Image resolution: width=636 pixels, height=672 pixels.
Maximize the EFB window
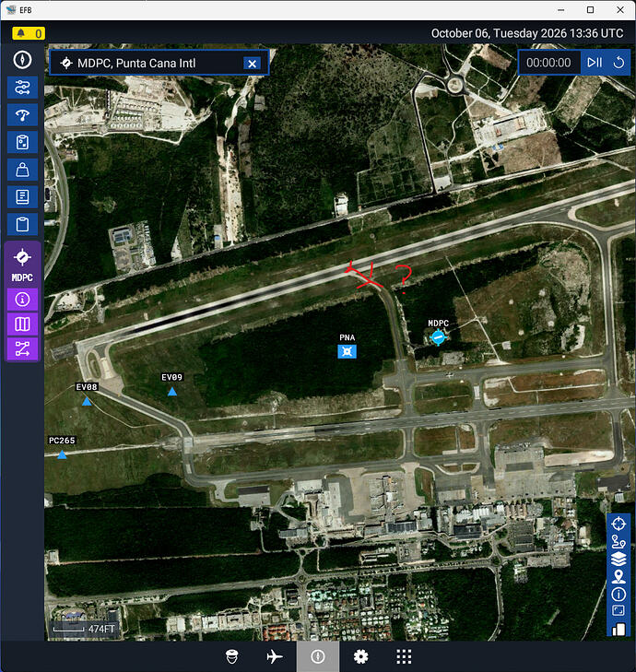click(590, 10)
